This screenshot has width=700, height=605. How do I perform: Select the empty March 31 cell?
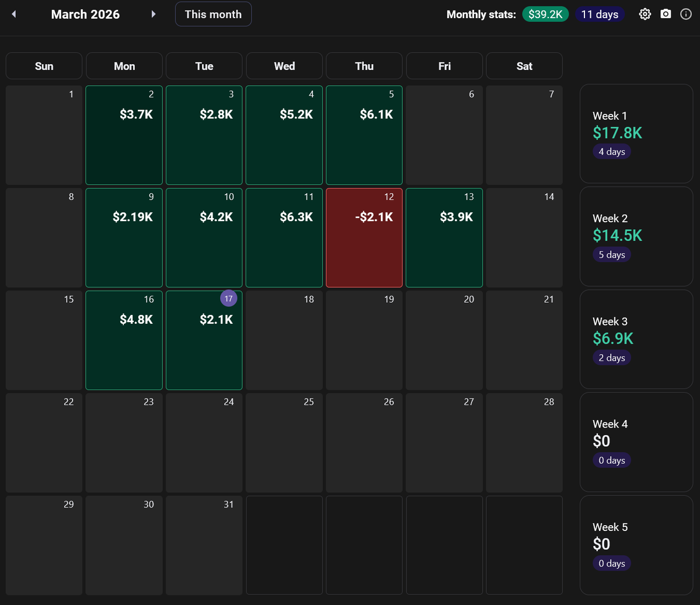204,545
